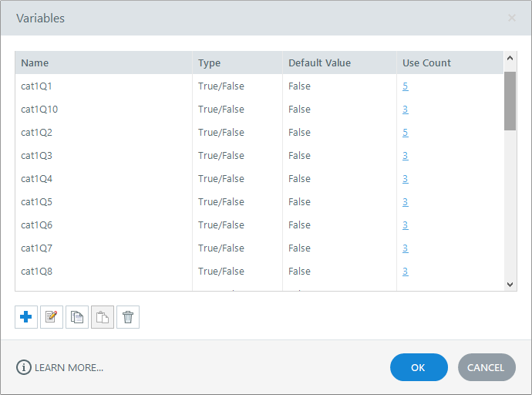Open use count link for cat1Q1

(406, 86)
